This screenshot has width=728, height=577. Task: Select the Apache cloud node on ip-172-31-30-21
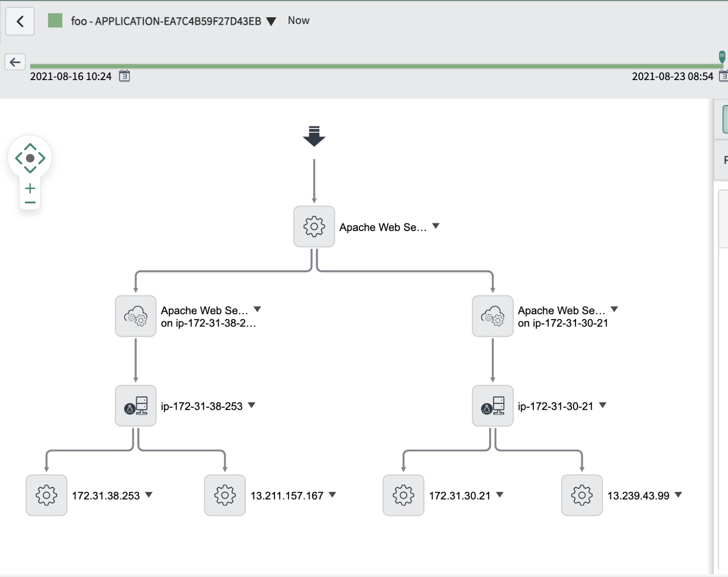[493, 316]
